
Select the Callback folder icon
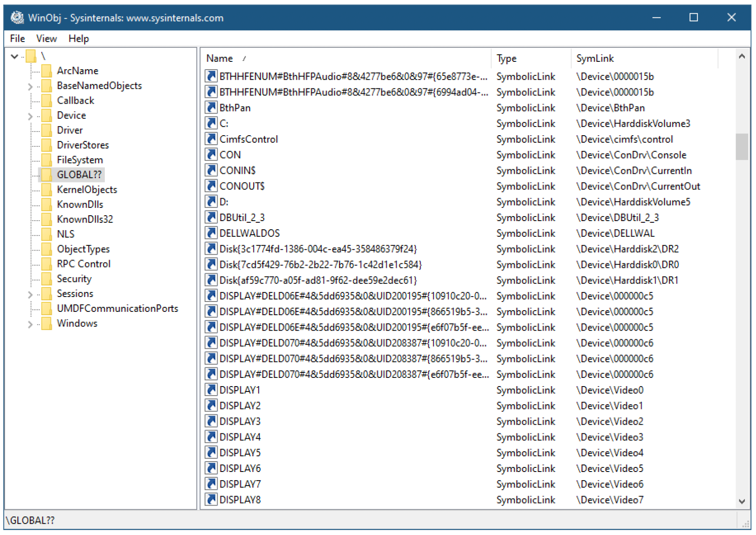click(46, 100)
